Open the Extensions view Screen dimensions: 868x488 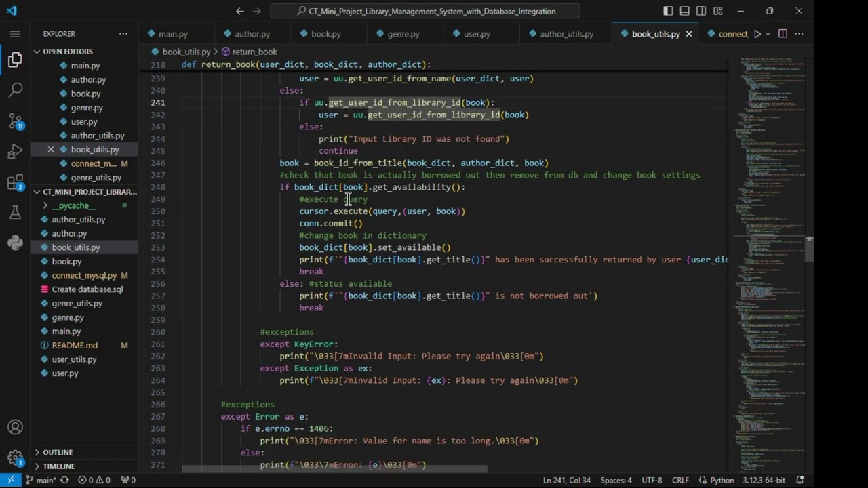(15, 182)
